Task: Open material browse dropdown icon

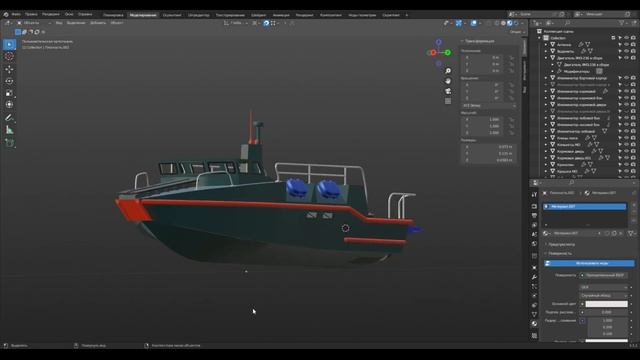Action: click(x=547, y=233)
